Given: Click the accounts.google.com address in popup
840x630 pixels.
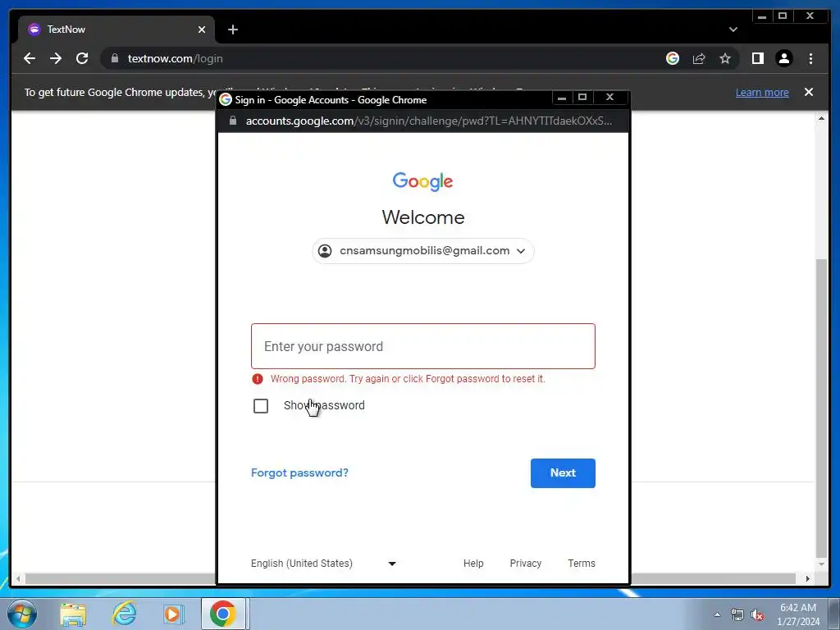Looking at the screenshot, I should click(428, 121).
